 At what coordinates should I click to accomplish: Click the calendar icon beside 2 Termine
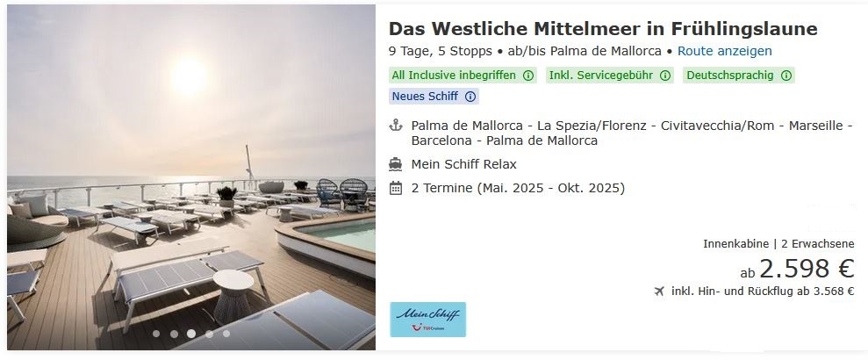click(395, 188)
